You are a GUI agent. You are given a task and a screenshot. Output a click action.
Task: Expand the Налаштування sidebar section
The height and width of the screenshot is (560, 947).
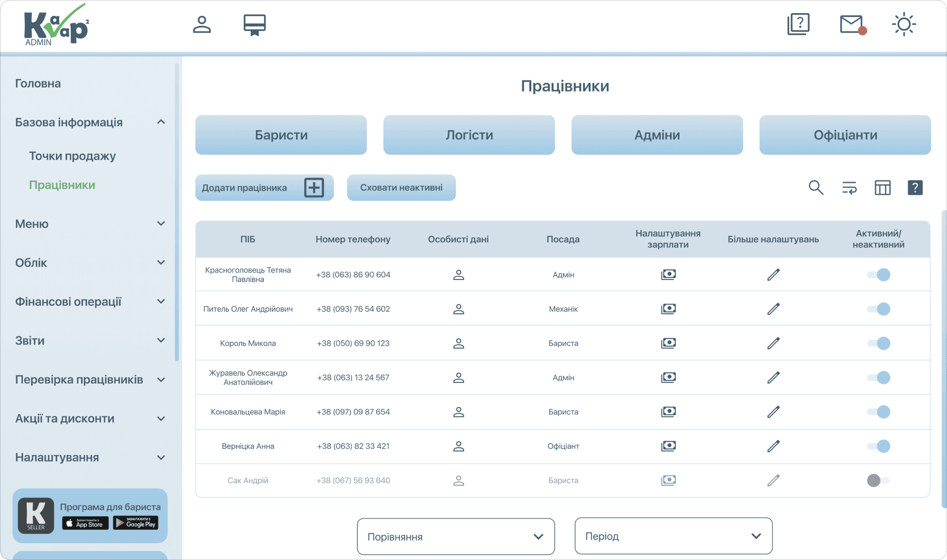point(161,457)
